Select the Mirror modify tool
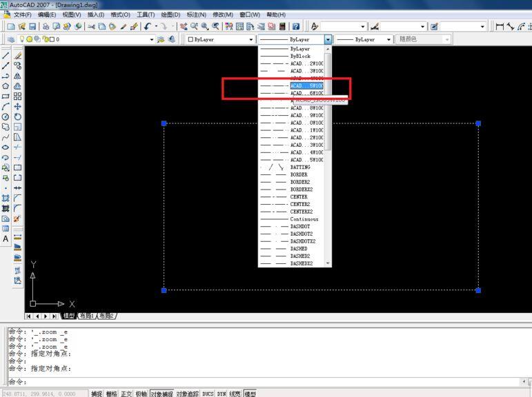Screen dimensions: 532x397 pos(18,76)
